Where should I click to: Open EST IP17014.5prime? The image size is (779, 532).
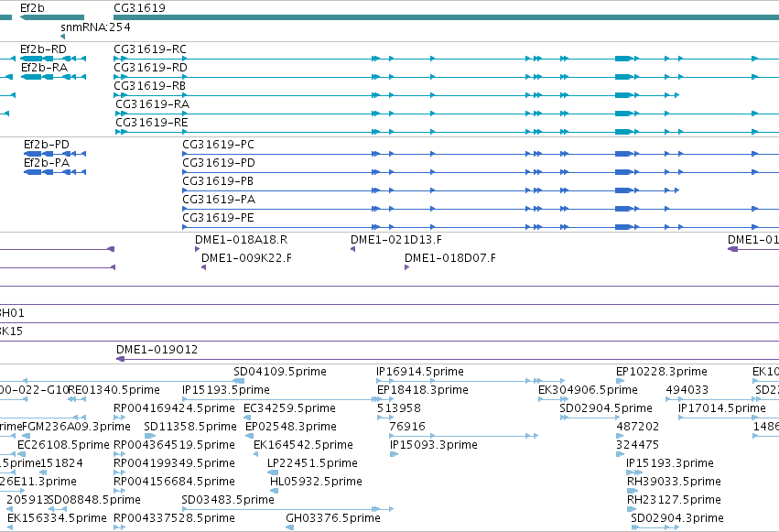[x=722, y=408]
